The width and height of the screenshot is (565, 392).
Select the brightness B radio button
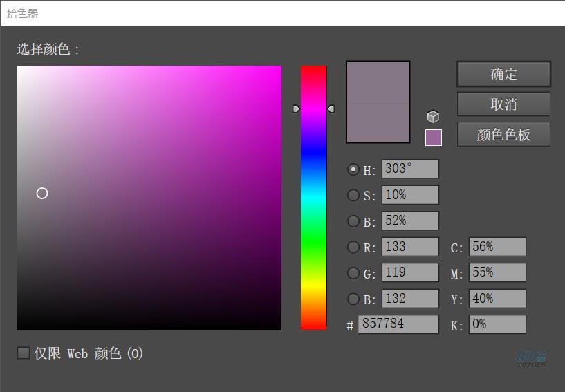[x=353, y=221]
